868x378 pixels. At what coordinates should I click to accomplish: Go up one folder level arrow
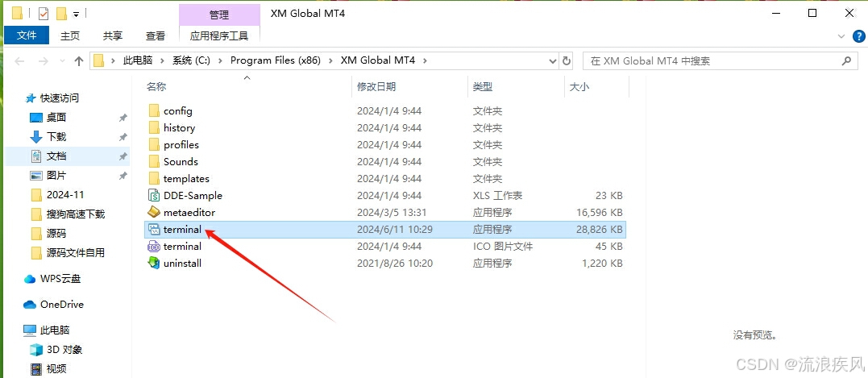(79, 61)
